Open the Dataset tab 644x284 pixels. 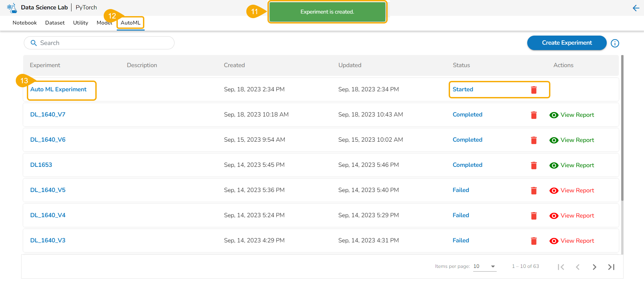(55, 23)
